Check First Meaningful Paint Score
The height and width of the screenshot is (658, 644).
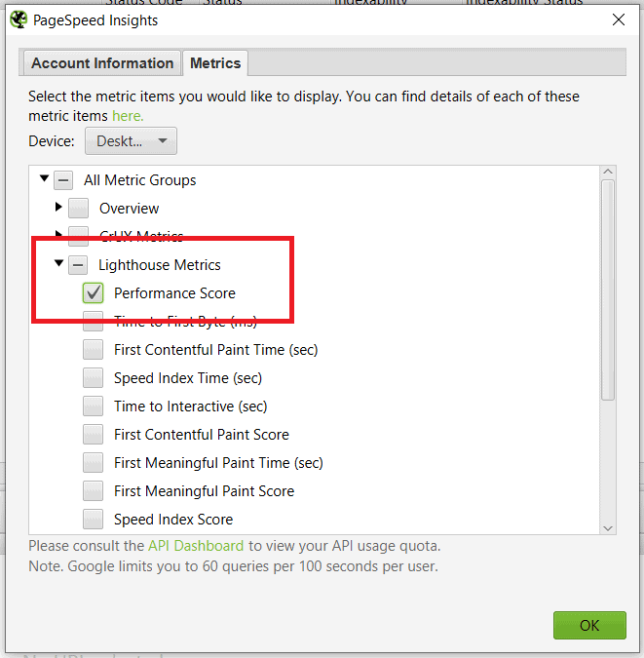pos(93,491)
